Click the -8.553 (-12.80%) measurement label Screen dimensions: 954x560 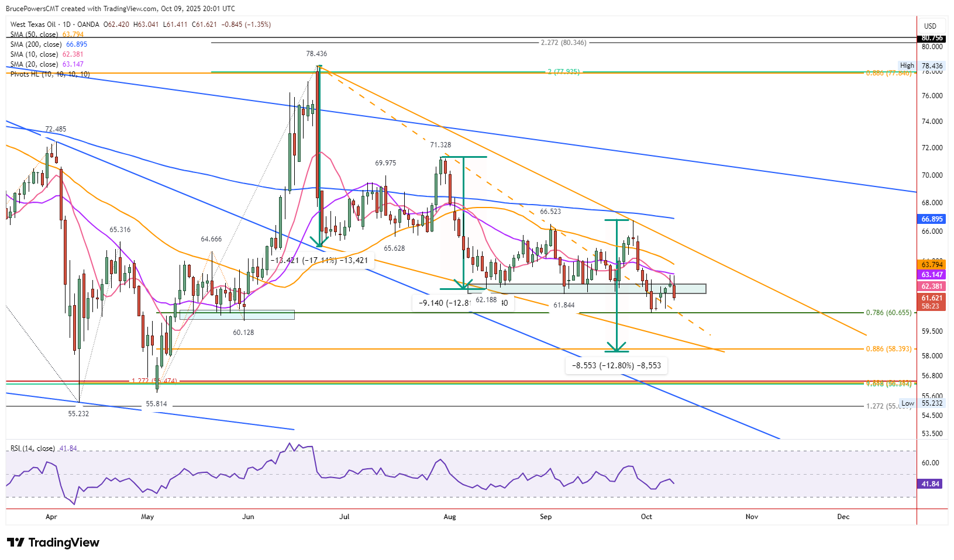pos(617,365)
